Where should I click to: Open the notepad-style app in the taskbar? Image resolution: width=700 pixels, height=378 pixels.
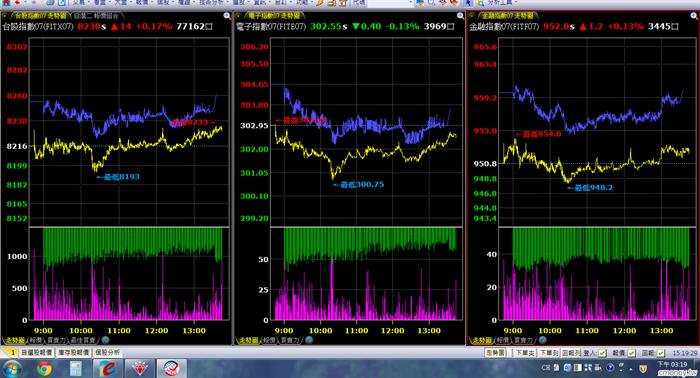tap(76, 369)
